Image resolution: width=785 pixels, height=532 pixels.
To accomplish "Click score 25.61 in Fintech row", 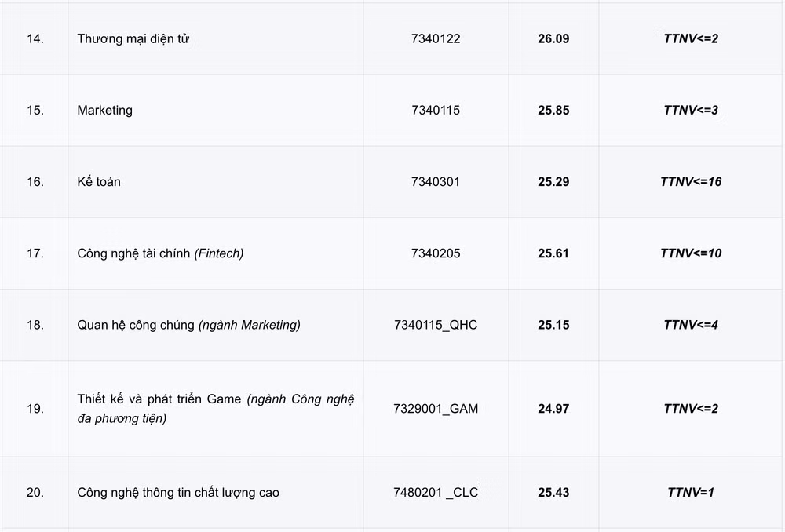I will (x=553, y=253).
